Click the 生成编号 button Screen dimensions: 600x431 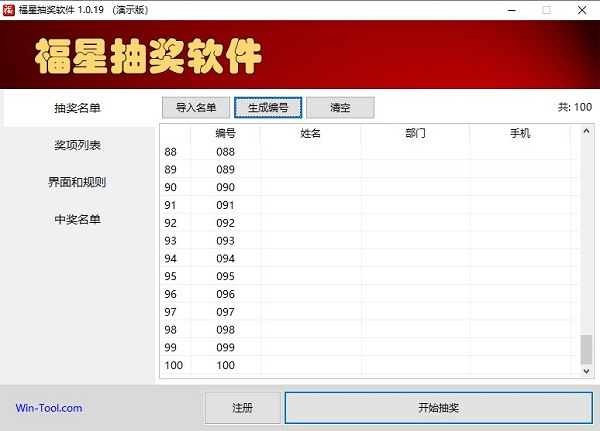point(268,108)
